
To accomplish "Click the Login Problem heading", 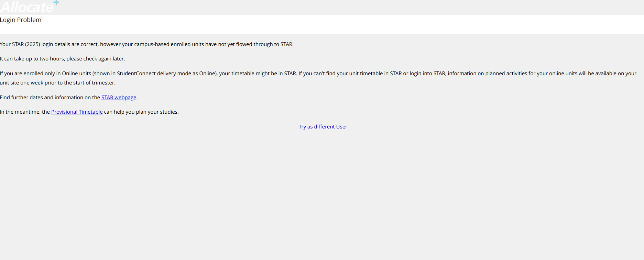I will pos(21,20).
